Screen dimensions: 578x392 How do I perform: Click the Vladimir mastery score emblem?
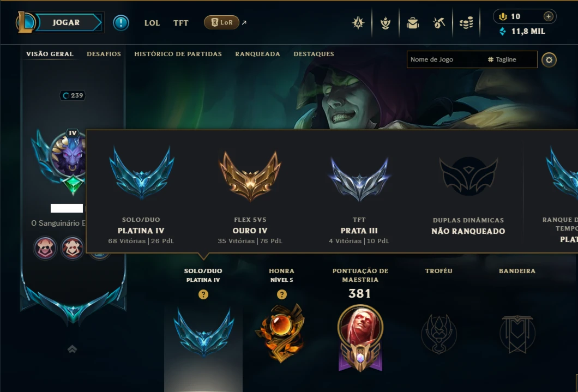[360, 337]
